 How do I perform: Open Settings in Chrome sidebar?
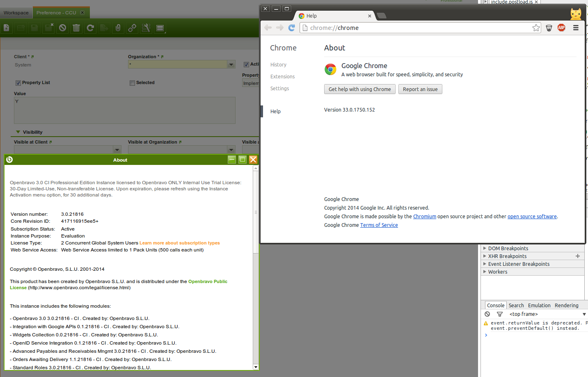point(279,89)
